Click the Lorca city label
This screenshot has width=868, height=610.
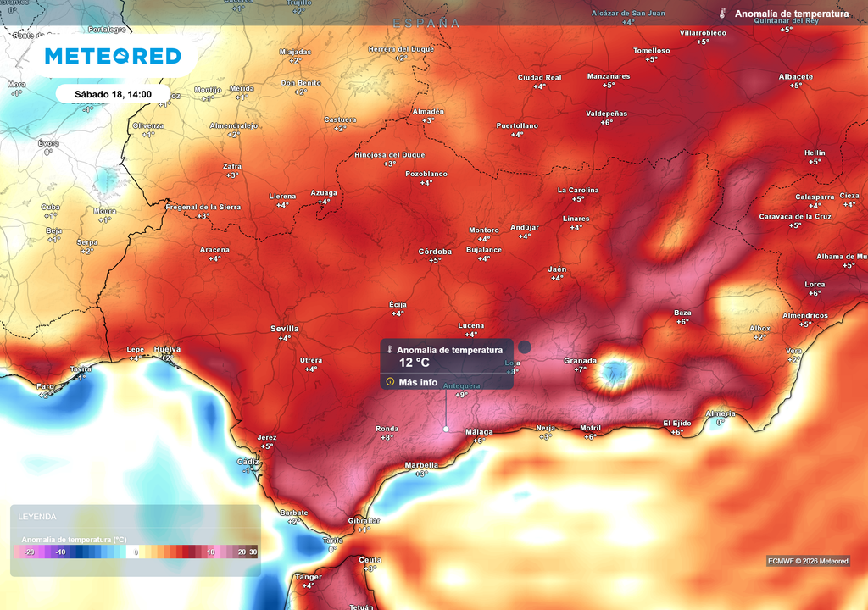tap(815, 285)
